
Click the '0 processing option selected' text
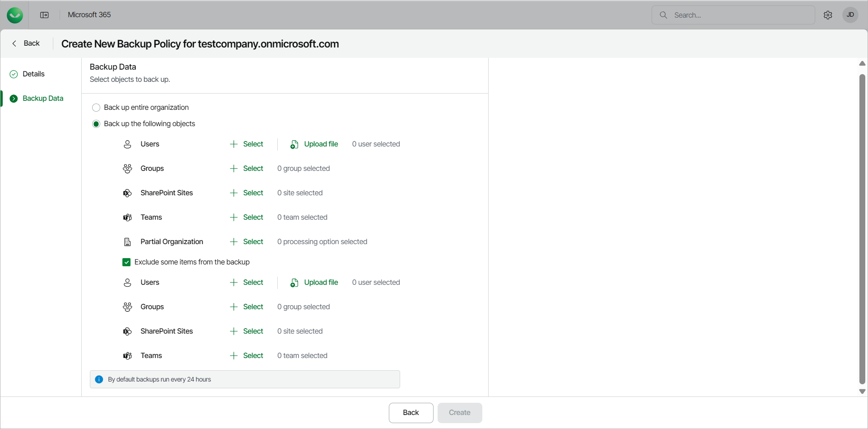tap(322, 242)
